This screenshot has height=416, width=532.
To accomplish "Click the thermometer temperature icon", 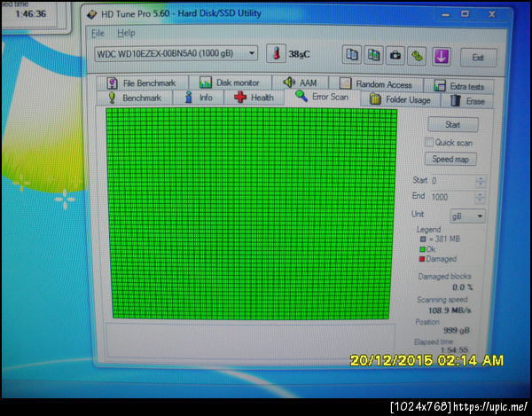I will click(x=276, y=53).
